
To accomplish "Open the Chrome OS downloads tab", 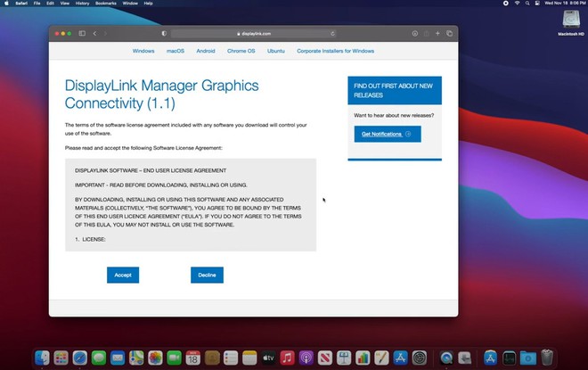I will (241, 51).
